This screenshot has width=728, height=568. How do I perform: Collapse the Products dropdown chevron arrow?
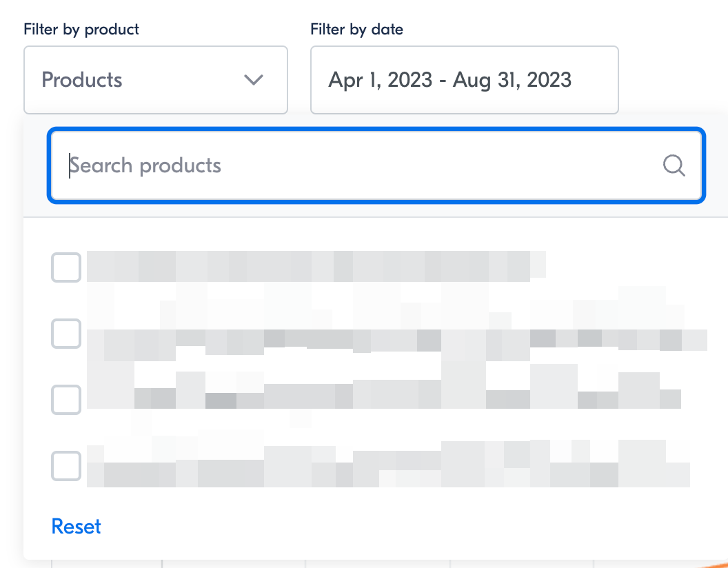pos(254,80)
